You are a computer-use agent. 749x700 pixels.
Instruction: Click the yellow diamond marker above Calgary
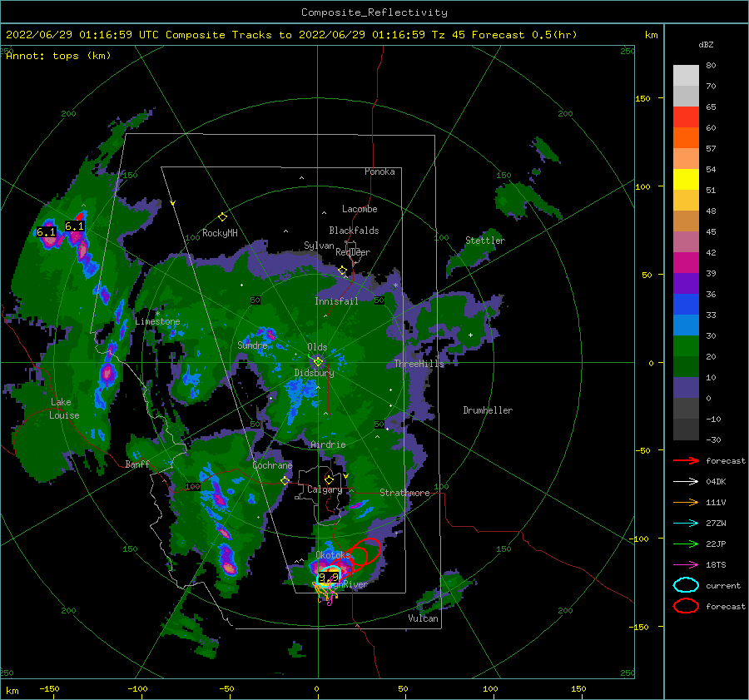(329, 479)
